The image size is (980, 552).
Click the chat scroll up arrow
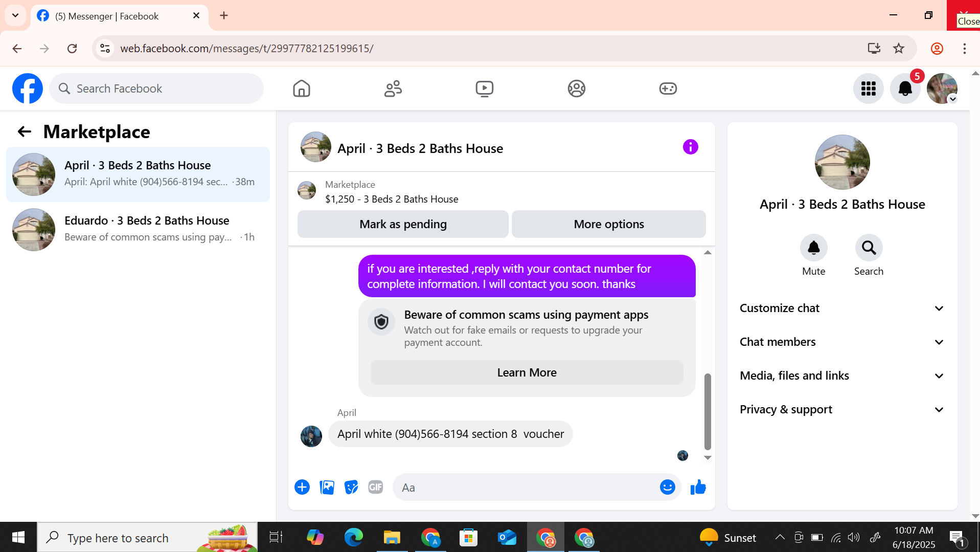tap(708, 252)
